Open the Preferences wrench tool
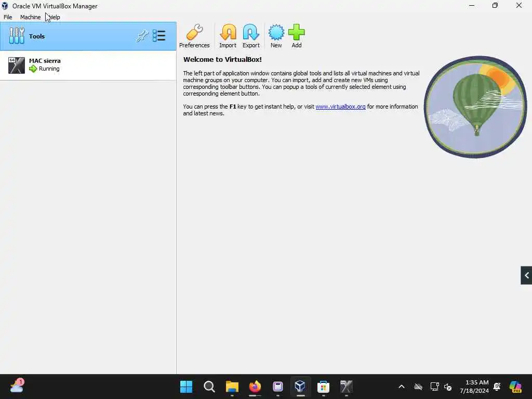Viewport: 532px width, 399px height. (x=194, y=36)
